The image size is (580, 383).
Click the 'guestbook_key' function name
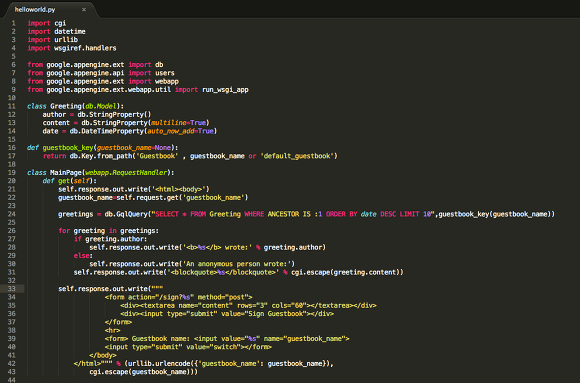point(68,148)
